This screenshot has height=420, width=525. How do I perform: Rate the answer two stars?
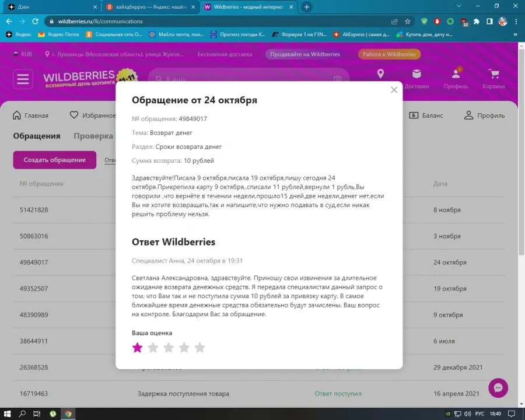pos(153,348)
